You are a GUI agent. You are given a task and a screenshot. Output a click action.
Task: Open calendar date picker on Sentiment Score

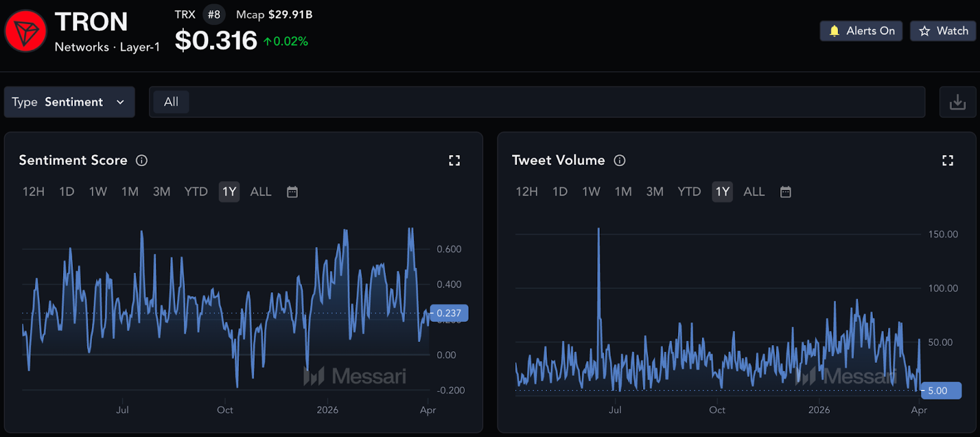point(292,192)
